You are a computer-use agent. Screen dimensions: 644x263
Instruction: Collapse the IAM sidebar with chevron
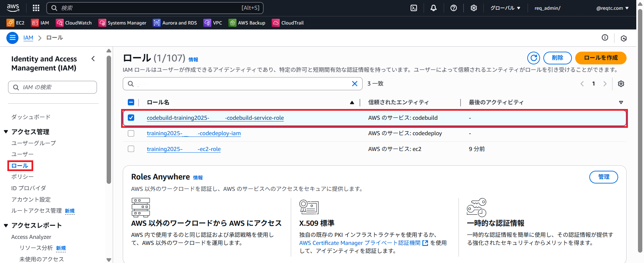click(x=93, y=59)
